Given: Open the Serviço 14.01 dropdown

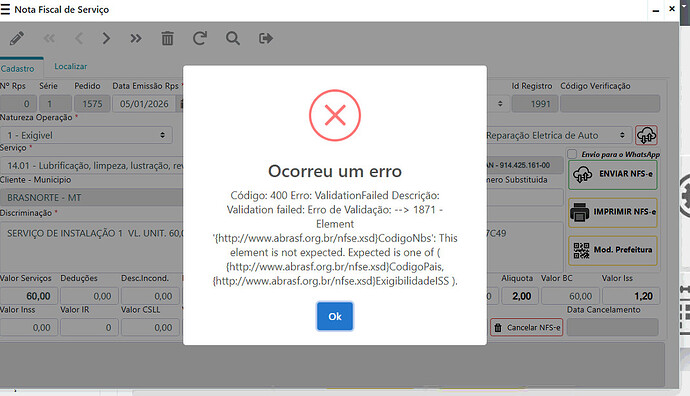Looking at the screenshot, I should (x=92, y=166).
